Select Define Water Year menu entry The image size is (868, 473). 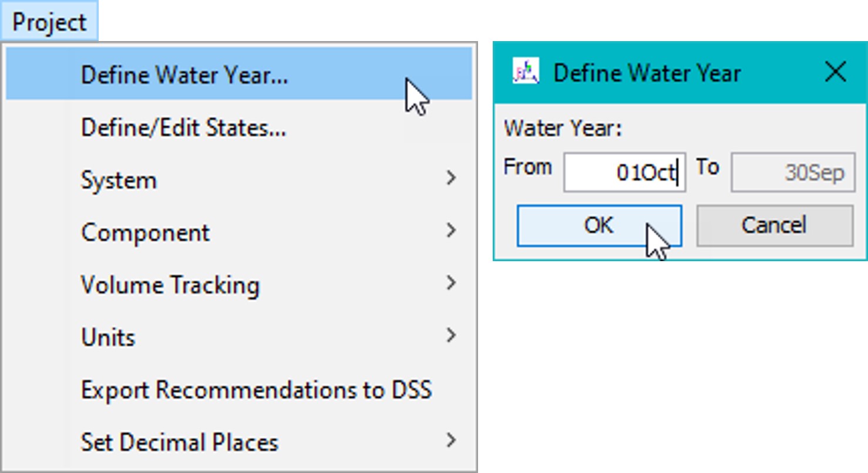(x=184, y=75)
